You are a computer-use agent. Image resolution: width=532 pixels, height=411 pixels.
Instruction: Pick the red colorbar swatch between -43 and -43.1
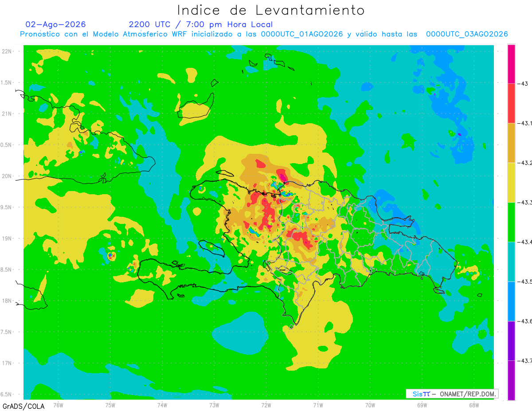511,103
